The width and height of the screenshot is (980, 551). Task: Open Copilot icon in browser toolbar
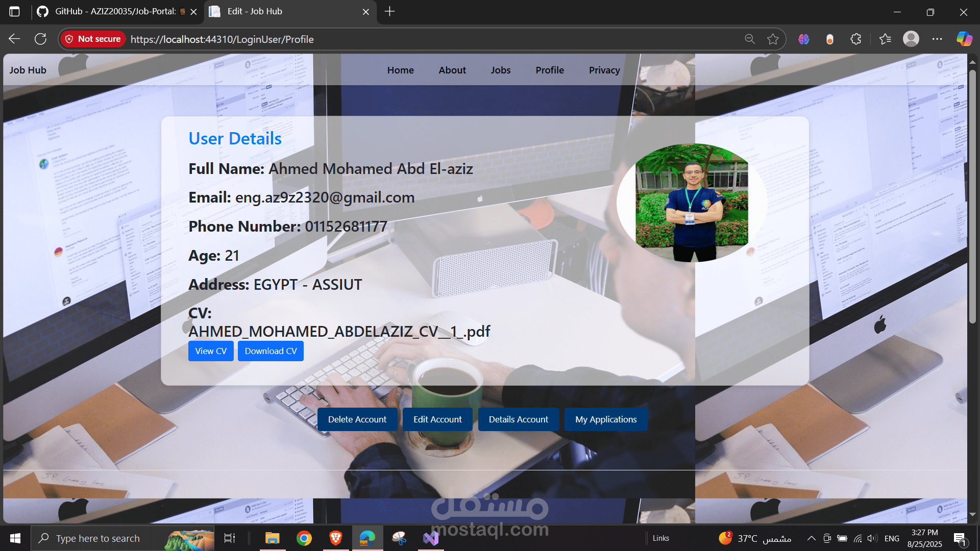point(964,39)
